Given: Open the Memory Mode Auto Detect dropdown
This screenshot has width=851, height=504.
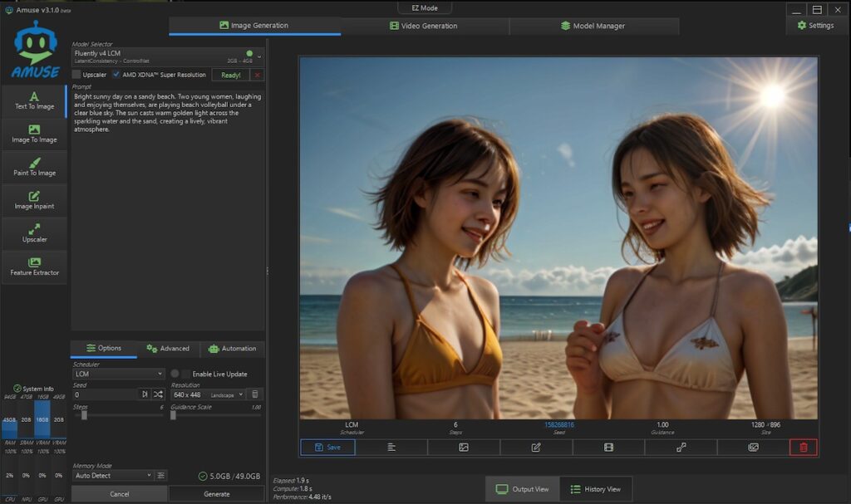Looking at the screenshot, I should tap(113, 476).
